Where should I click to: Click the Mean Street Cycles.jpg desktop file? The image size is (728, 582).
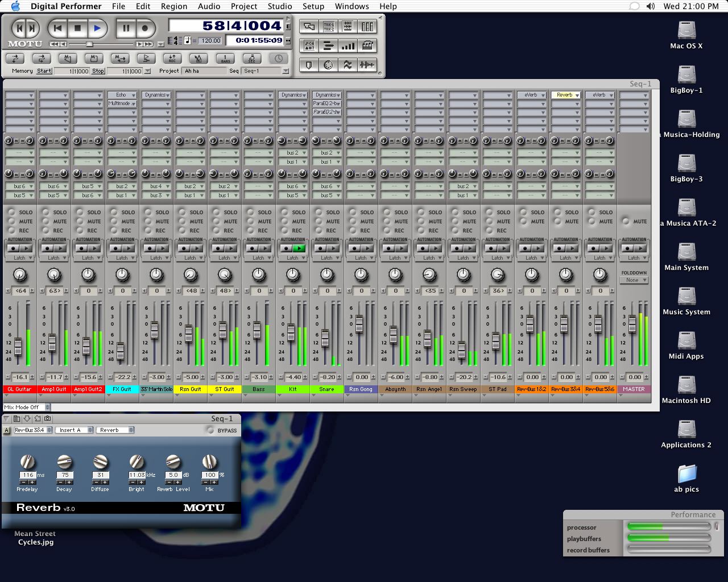35,538
